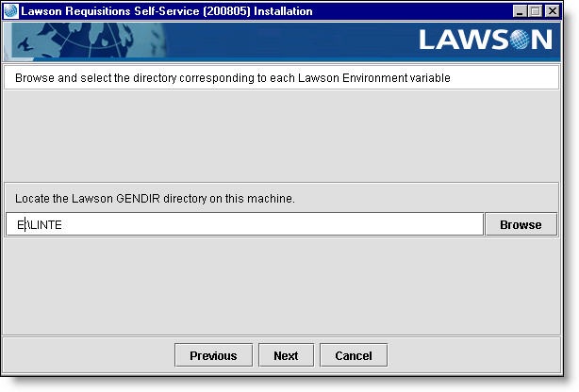Go back with the Previous button
The height and width of the screenshot is (392, 579).
[x=213, y=355]
